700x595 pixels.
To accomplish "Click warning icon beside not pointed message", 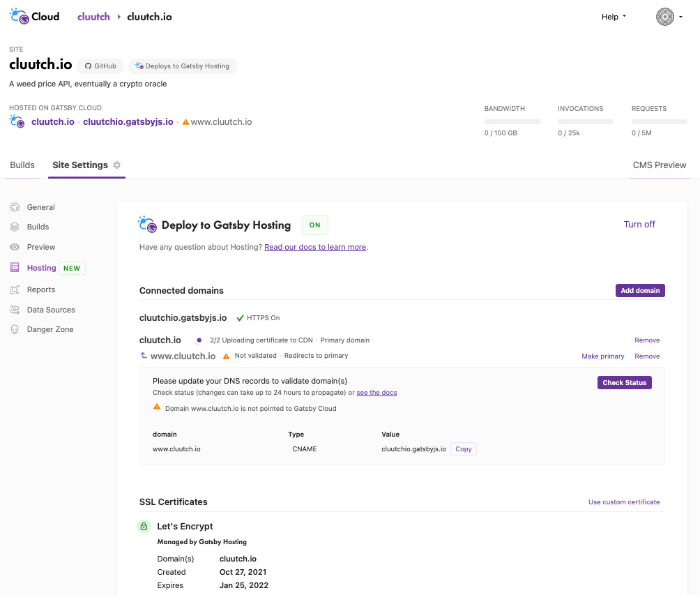I will [157, 407].
